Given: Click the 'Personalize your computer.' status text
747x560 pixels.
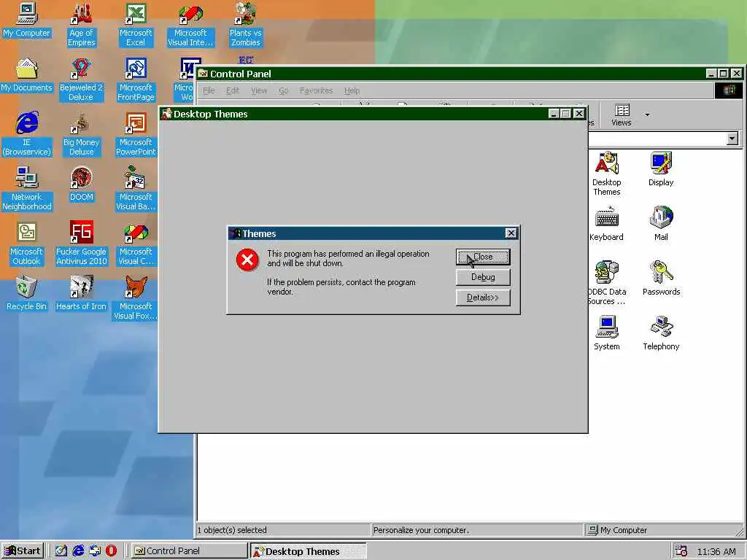Looking at the screenshot, I should 421,530.
